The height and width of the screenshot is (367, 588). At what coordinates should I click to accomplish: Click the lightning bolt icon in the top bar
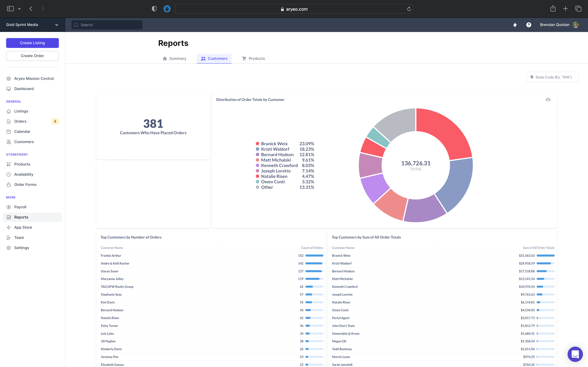(515, 25)
